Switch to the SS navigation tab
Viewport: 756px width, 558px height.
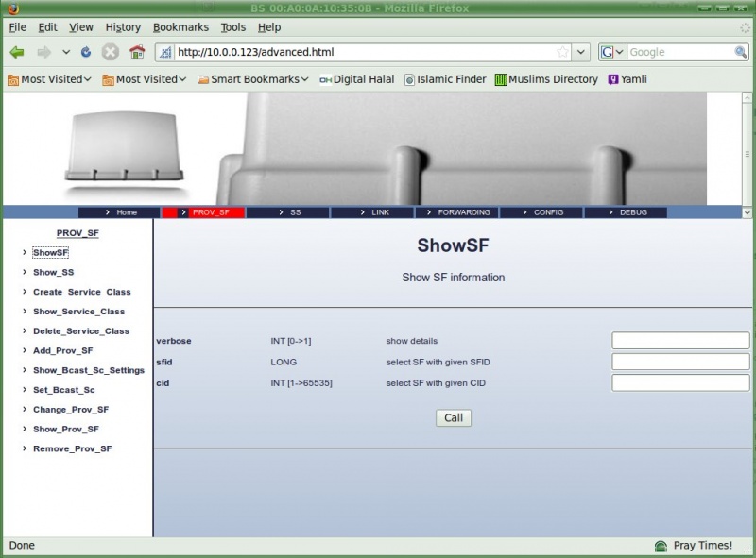pos(288,212)
